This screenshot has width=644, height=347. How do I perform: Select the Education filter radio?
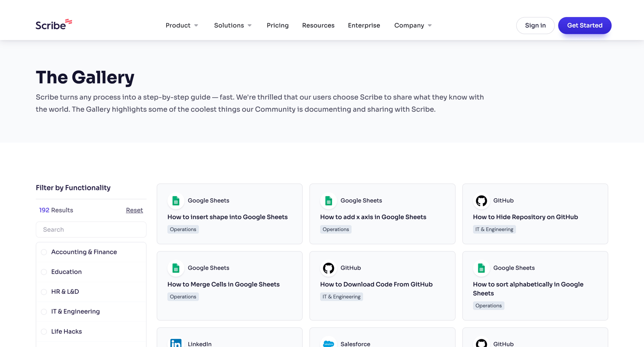tap(44, 272)
